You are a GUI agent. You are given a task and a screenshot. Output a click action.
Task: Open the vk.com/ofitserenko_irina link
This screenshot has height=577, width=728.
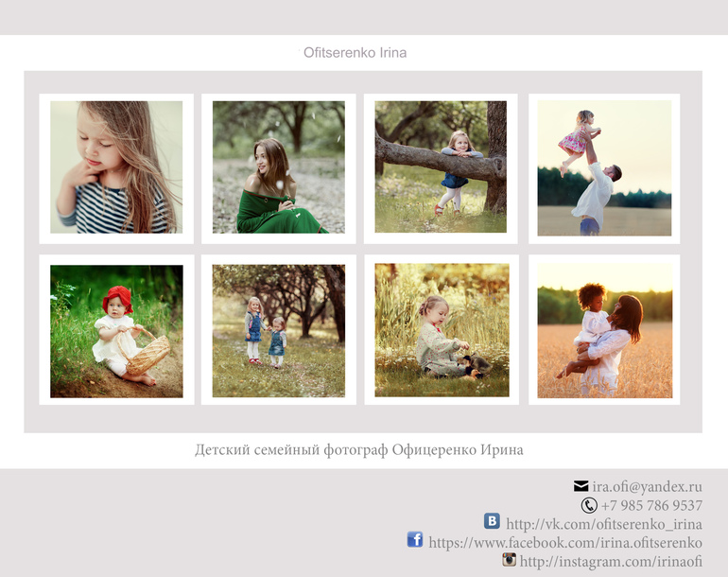(603, 524)
